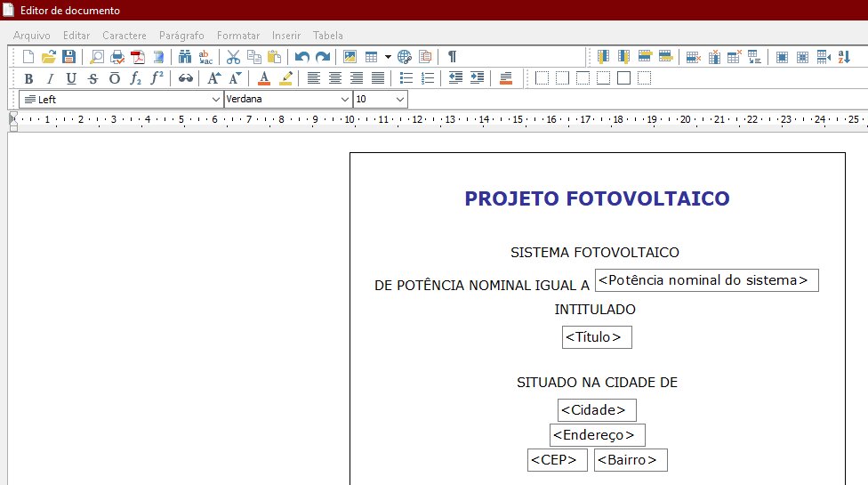
Task: Toggle strikethrough formatting
Action: [93, 78]
